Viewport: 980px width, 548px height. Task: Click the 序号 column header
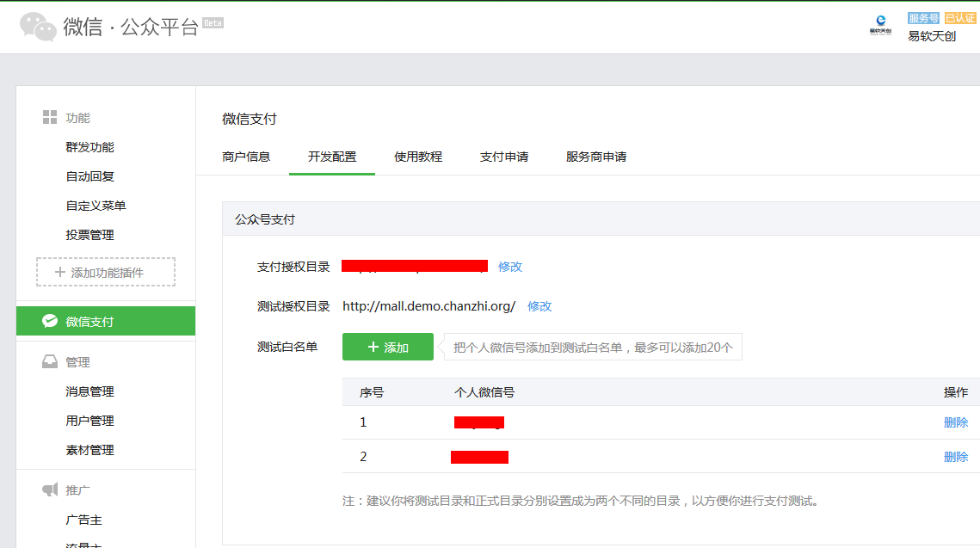[372, 392]
